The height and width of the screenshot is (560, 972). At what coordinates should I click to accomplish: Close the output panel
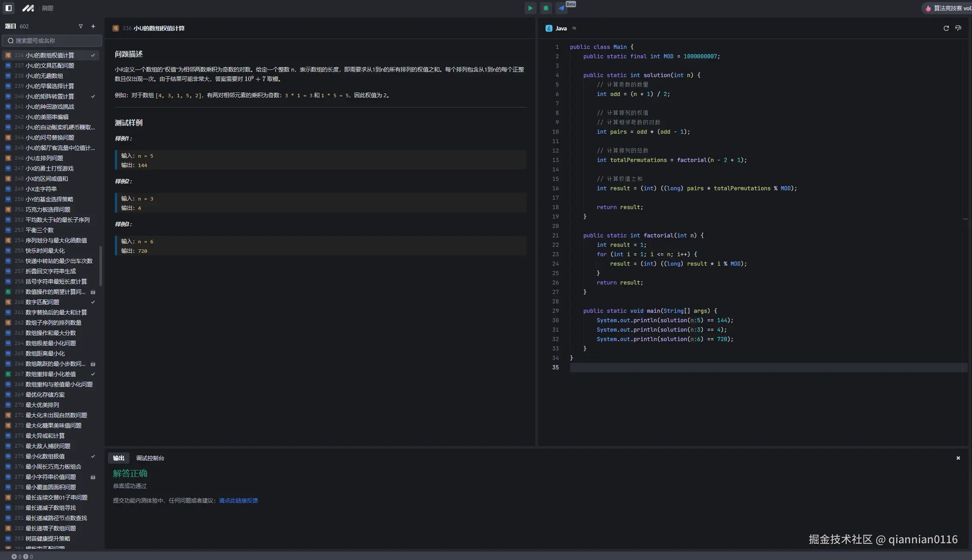click(958, 458)
